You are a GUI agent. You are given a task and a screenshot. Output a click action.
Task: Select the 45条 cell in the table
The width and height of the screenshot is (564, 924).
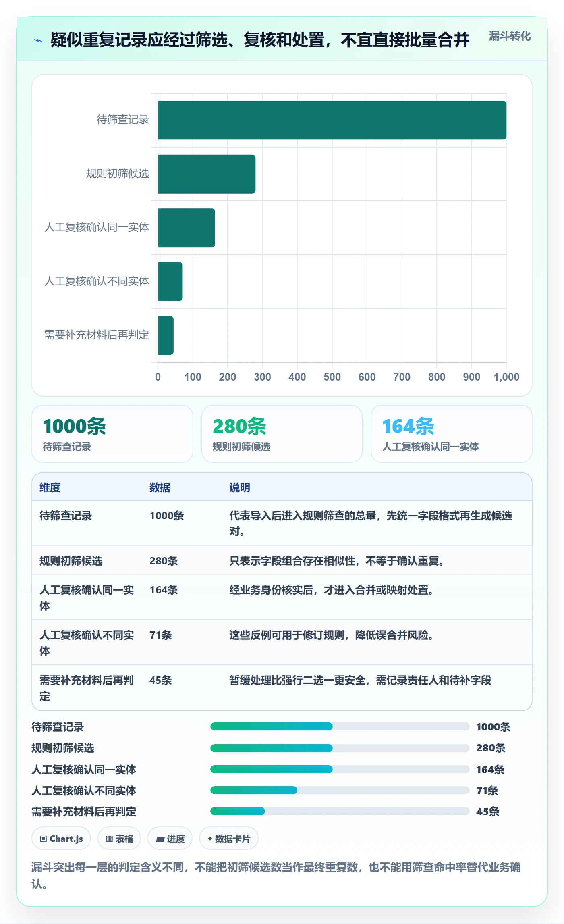point(161,680)
